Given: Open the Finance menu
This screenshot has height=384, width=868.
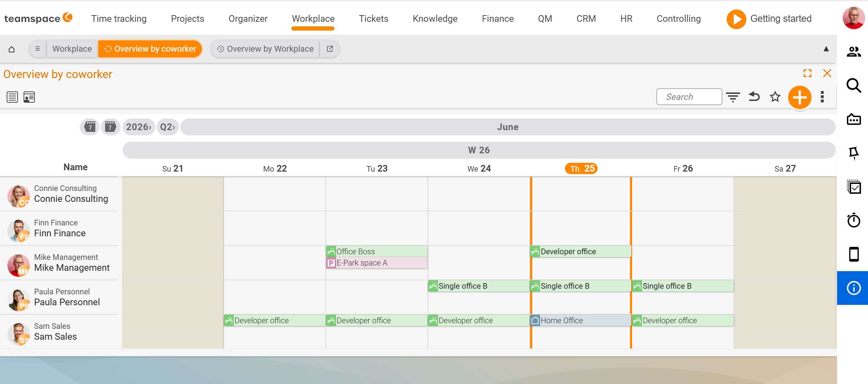Looking at the screenshot, I should coord(497,19).
